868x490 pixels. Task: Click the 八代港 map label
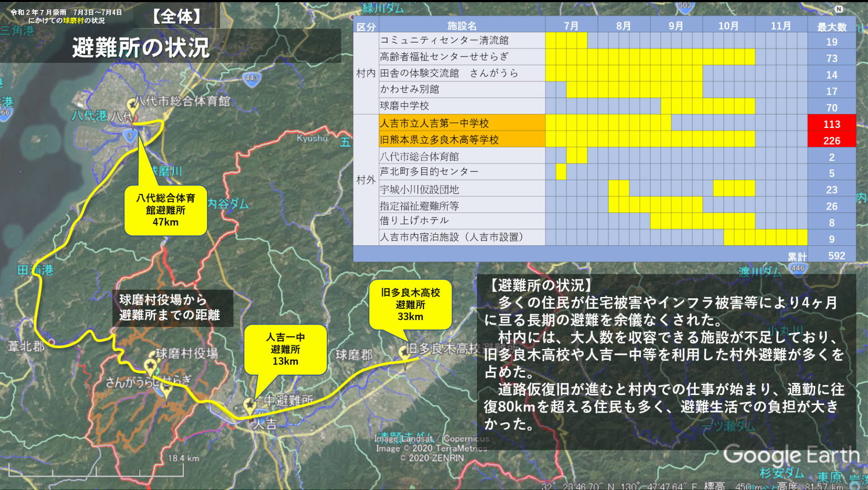[90, 115]
